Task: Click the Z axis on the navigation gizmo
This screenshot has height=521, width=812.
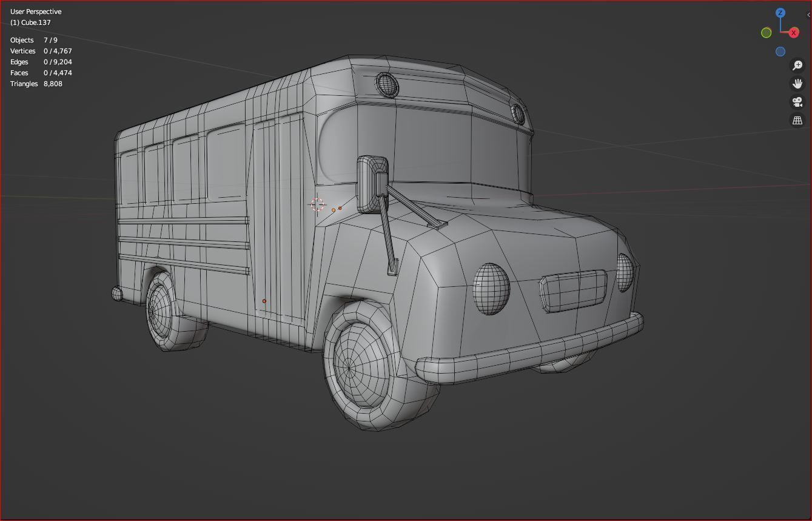Action: (x=780, y=13)
